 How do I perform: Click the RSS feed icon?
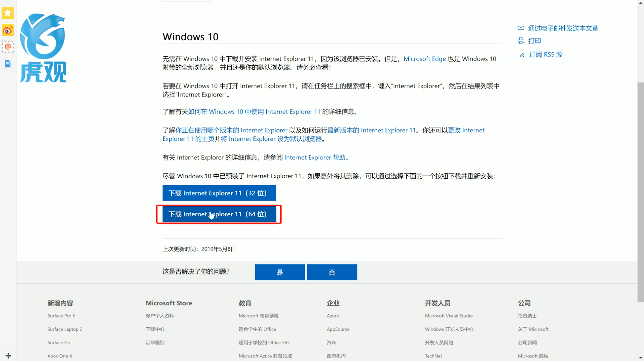click(522, 55)
